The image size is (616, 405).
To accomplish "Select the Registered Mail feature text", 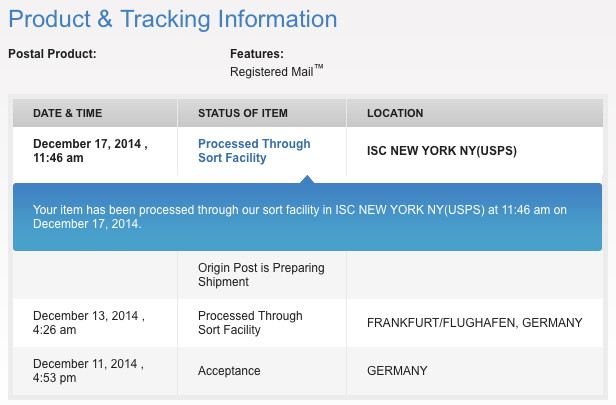I will [272, 72].
